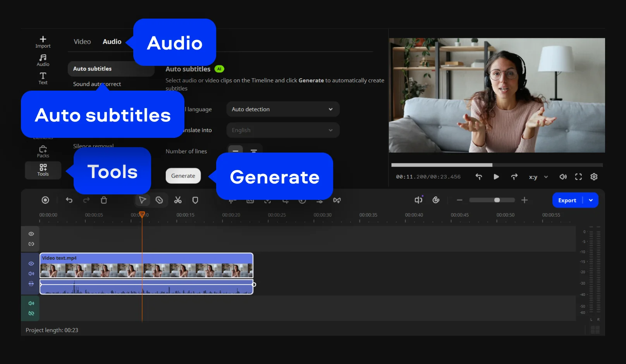Hide the Video text.mp4 track
The image size is (626, 364).
coord(31,264)
